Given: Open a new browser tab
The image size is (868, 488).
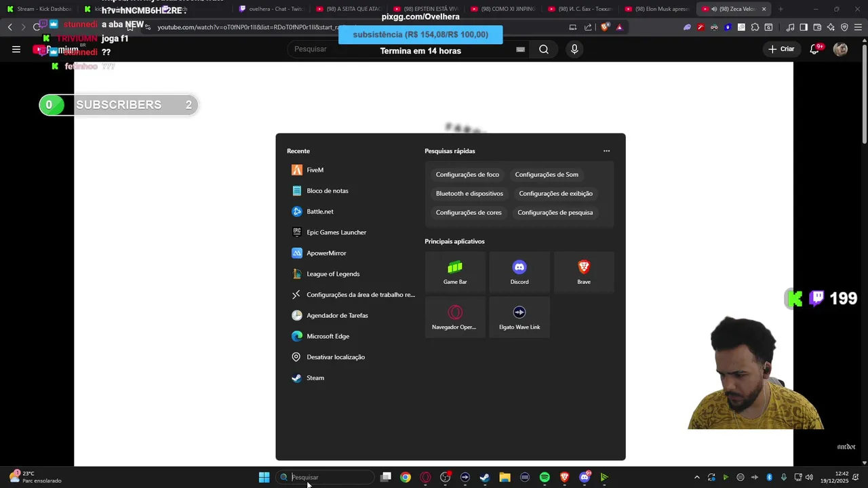Looking at the screenshot, I should tap(781, 9).
